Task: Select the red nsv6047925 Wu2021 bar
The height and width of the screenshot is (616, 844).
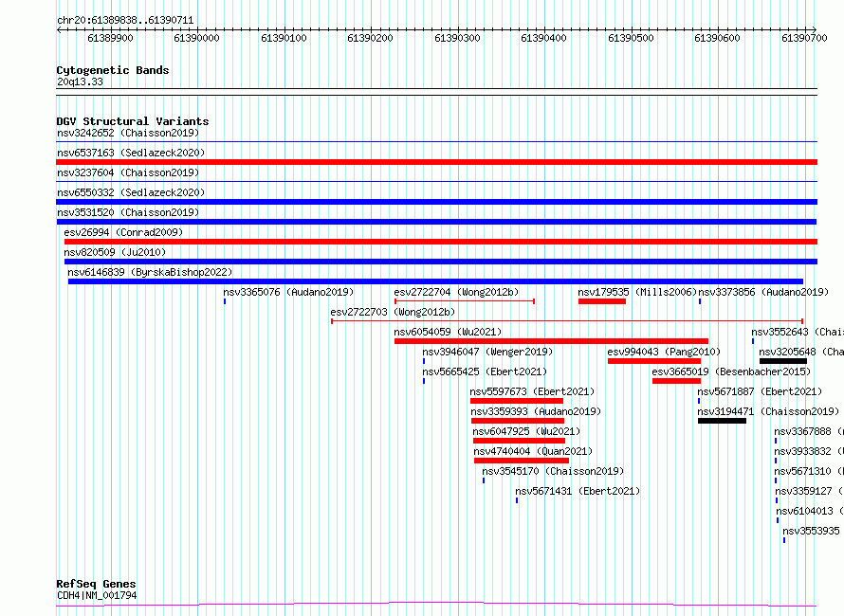Action: pyautogui.click(x=519, y=441)
